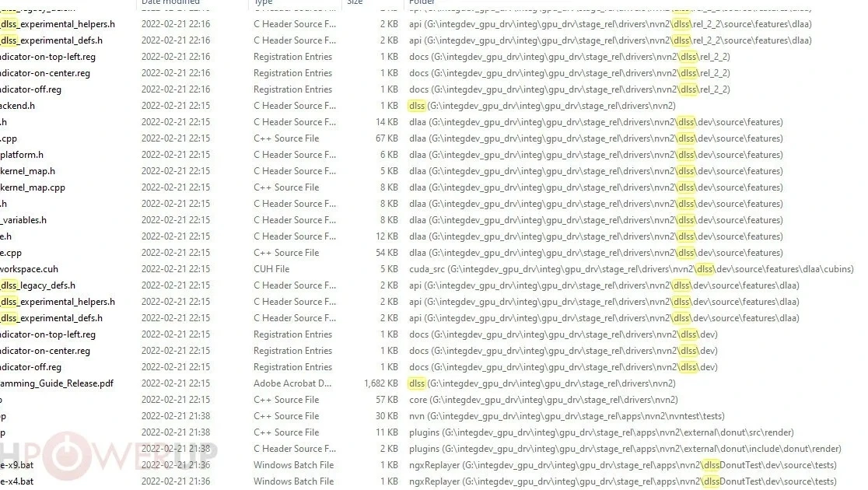Click the backend.h header file entry
This screenshot has height=490, width=868.
(17, 106)
